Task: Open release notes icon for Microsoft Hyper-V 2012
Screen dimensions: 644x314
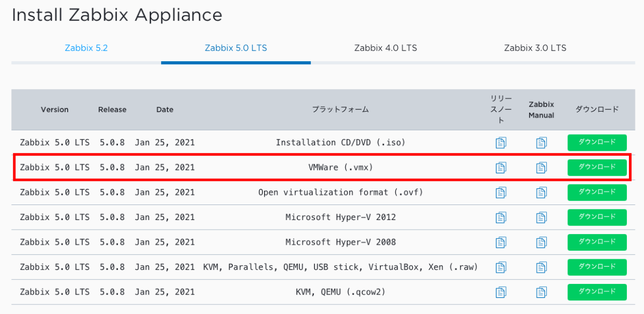Action: click(501, 217)
